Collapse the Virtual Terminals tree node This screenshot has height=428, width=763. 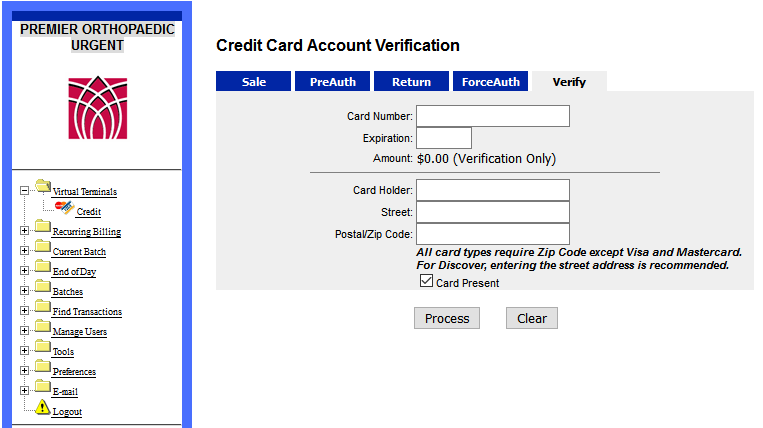(24, 191)
